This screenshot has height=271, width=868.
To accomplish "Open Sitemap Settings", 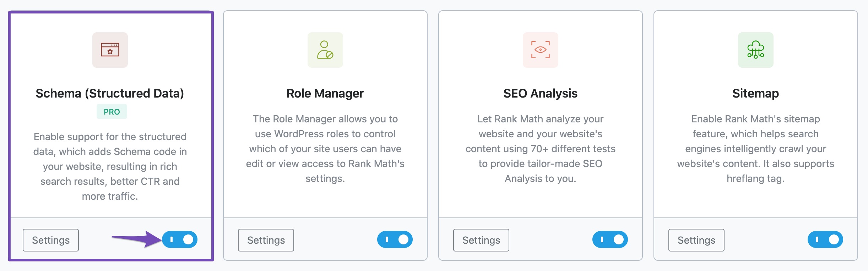I will point(696,240).
